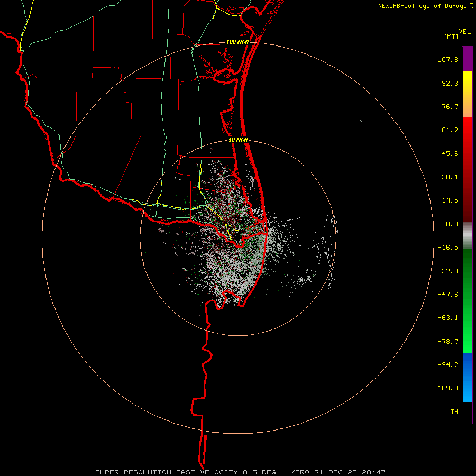The image size is (476, 476).
Task: Click the 50 NMI range ring label
Action: coord(239,140)
